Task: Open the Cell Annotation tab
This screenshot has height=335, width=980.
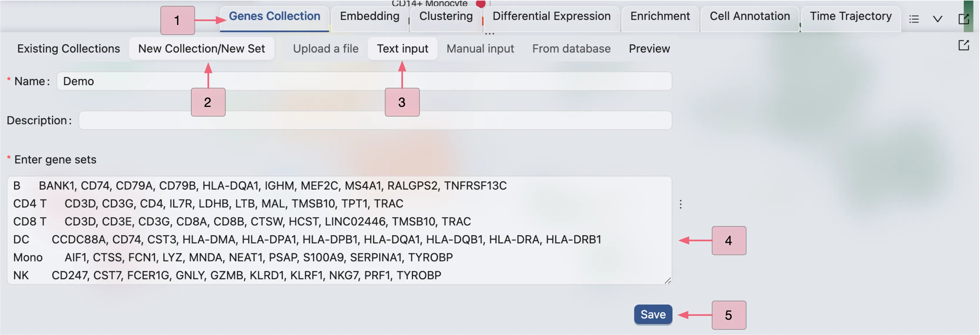Action: [x=749, y=16]
